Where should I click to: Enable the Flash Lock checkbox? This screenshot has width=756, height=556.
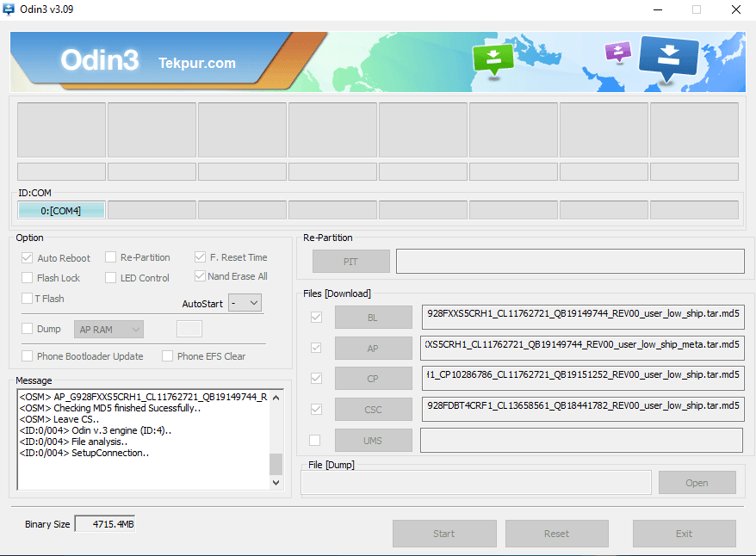(x=27, y=277)
